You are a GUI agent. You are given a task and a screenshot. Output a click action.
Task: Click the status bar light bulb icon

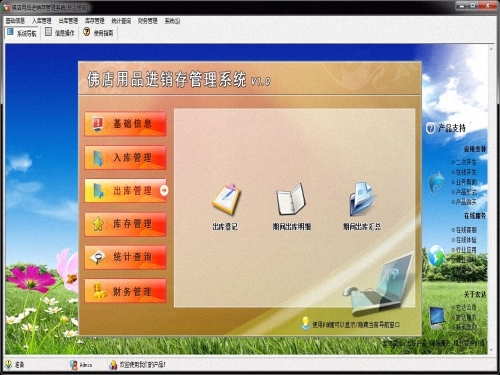(9, 364)
